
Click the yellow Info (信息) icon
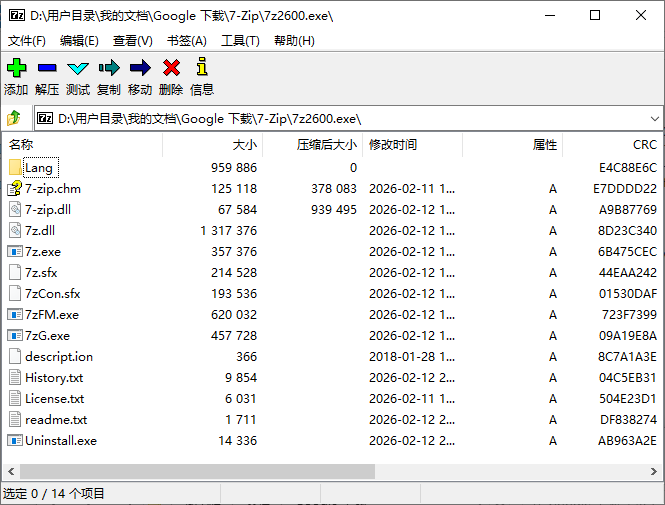[202, 67]
